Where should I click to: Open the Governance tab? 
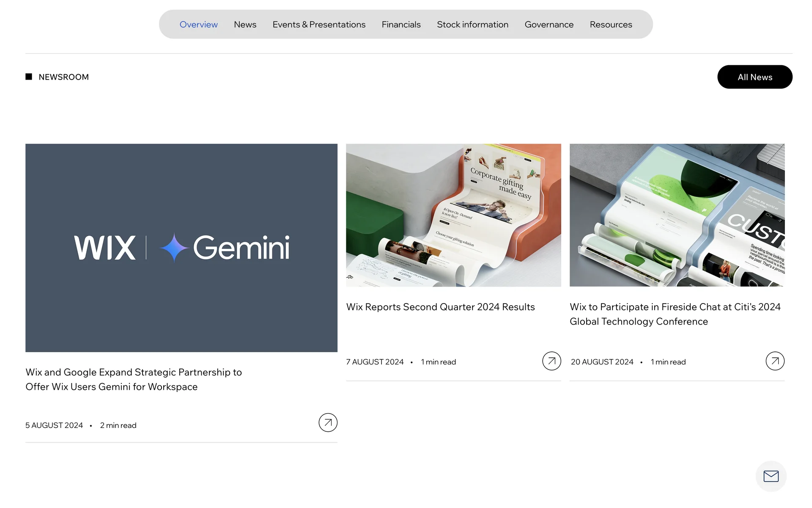point(549,25)
